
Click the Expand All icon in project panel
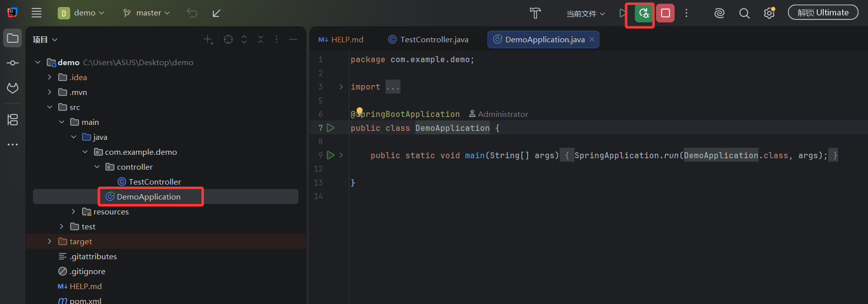click(x=244, y=39)
